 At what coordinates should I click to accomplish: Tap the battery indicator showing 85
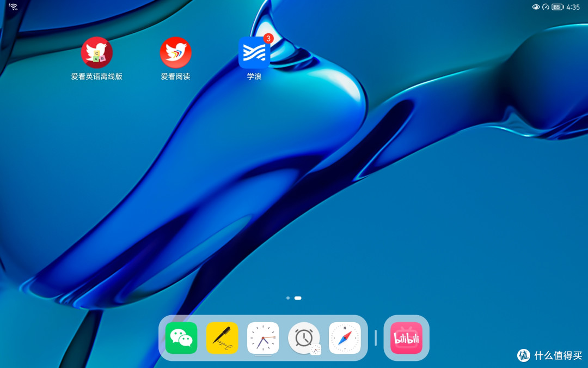558,7
